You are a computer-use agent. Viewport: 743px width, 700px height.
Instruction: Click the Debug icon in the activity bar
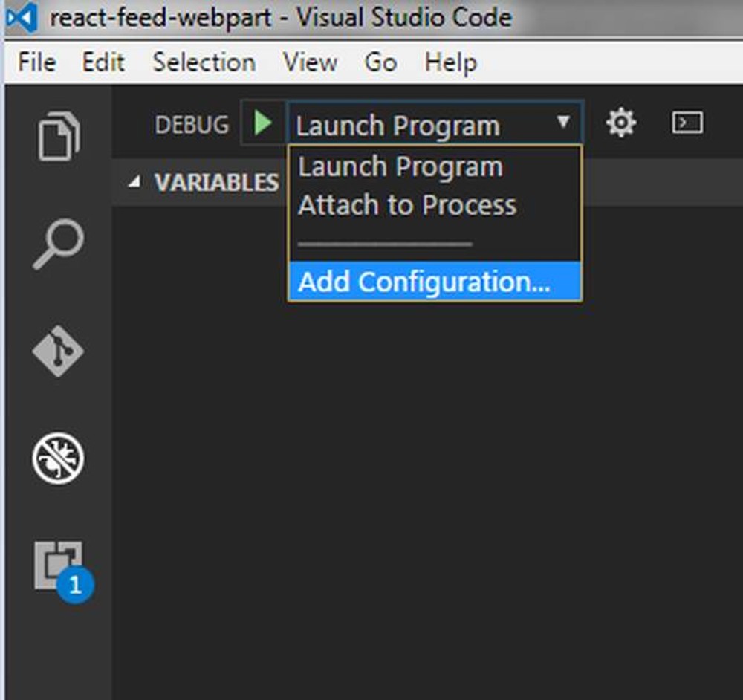[58, 458]
